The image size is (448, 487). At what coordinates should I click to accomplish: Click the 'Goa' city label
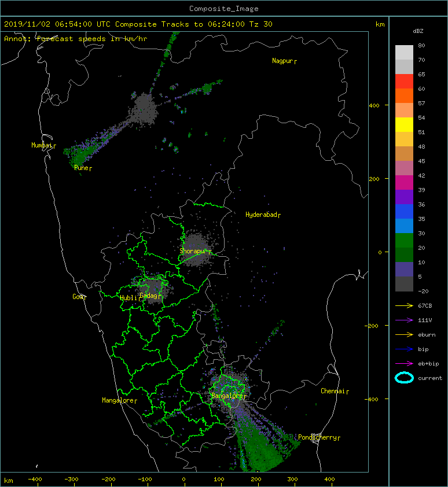[79, 297]
